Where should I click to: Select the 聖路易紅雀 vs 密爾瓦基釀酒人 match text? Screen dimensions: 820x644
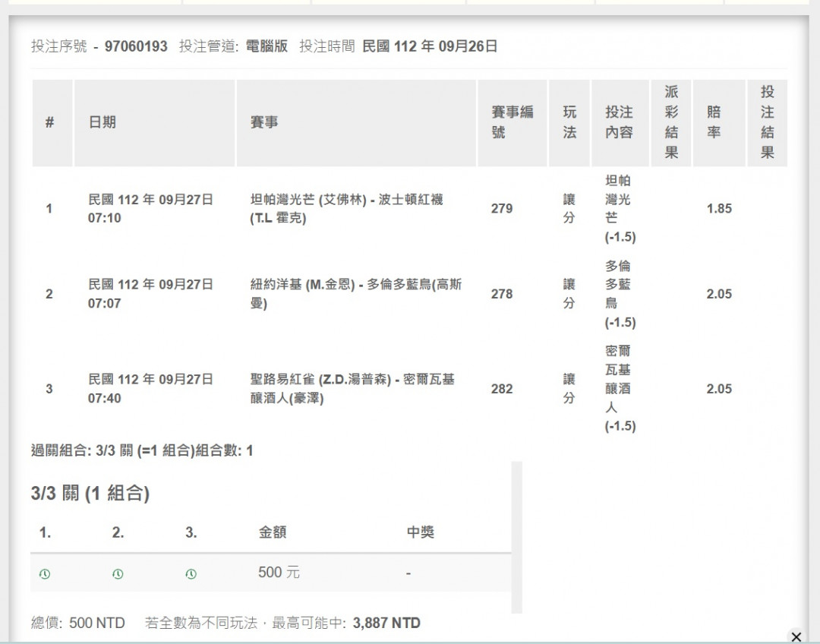click(352, 388)
